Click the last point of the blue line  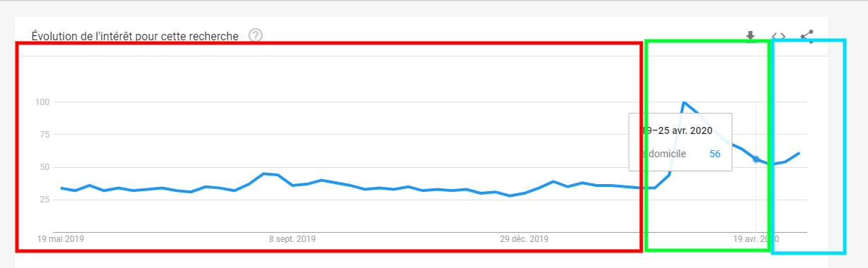[x=799, y=153]
